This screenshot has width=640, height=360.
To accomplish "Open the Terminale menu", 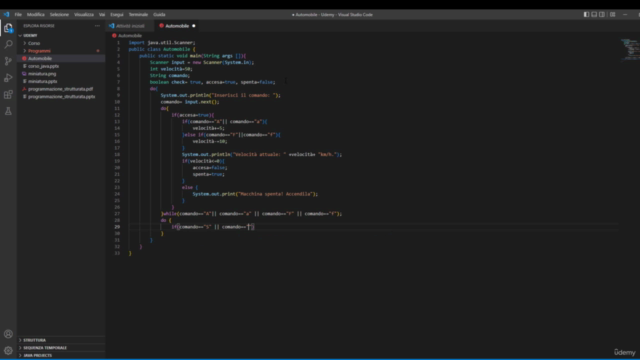I will pos(138,14).
